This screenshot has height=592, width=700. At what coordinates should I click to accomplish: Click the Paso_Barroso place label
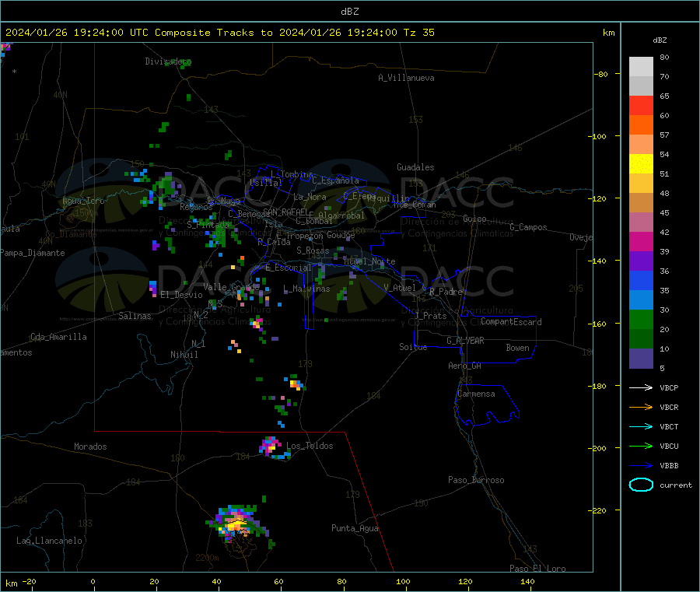point(476,480)
